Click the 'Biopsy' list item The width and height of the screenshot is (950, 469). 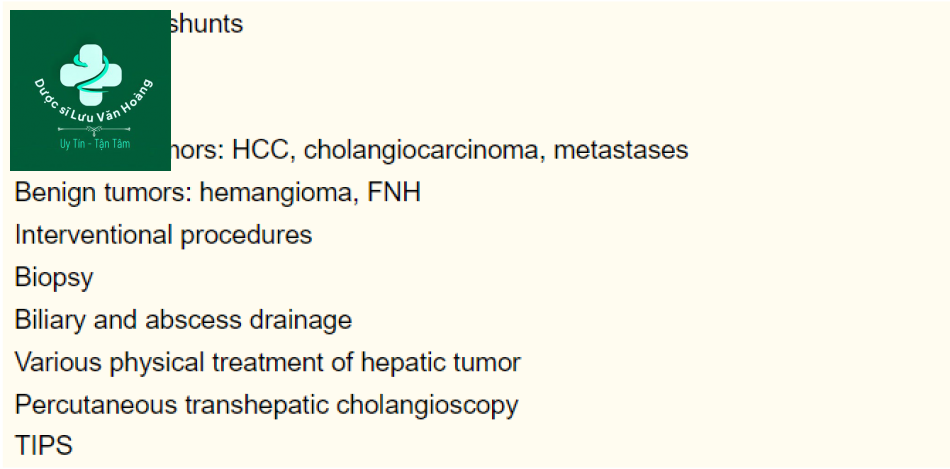[x=54, y=278]
